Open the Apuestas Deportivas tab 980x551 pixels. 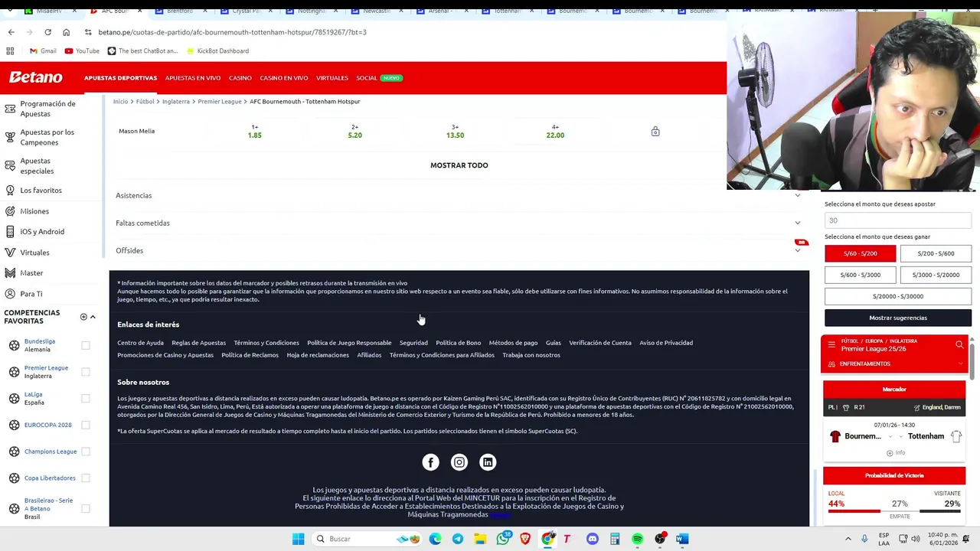[120, 78]
